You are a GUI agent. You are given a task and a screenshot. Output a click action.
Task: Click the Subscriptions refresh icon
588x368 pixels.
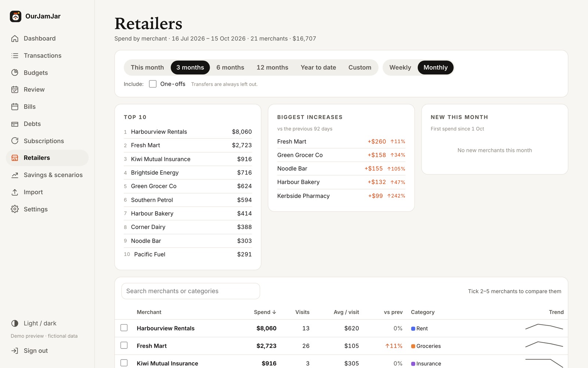pyautogui.click(x=15, y=141)
